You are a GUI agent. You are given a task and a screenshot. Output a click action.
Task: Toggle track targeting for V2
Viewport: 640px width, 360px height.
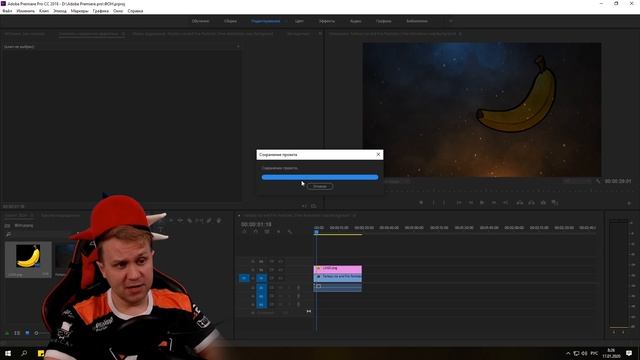tap(261, 270)
